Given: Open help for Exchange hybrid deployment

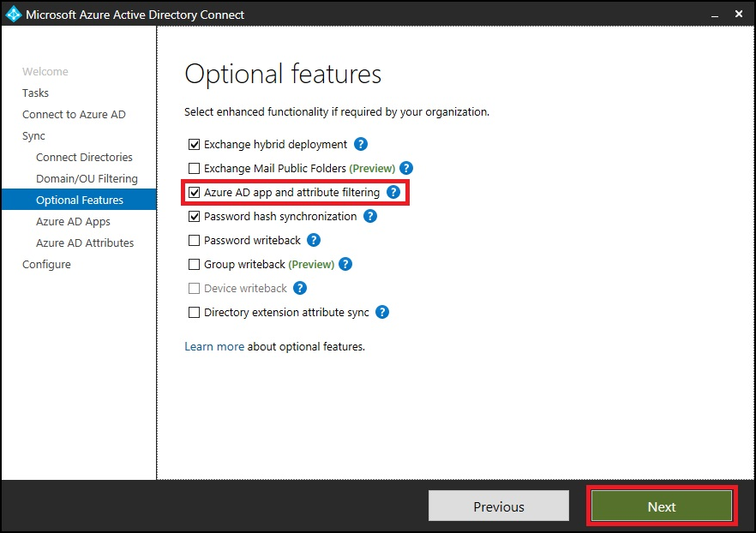Looking at the screenshot, I should click(360, 144).
